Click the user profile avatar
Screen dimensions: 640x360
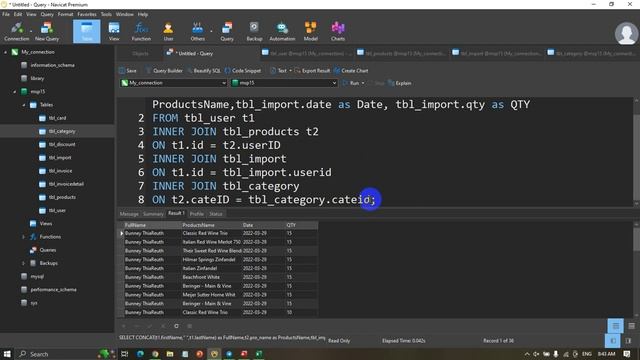point(626,33)
